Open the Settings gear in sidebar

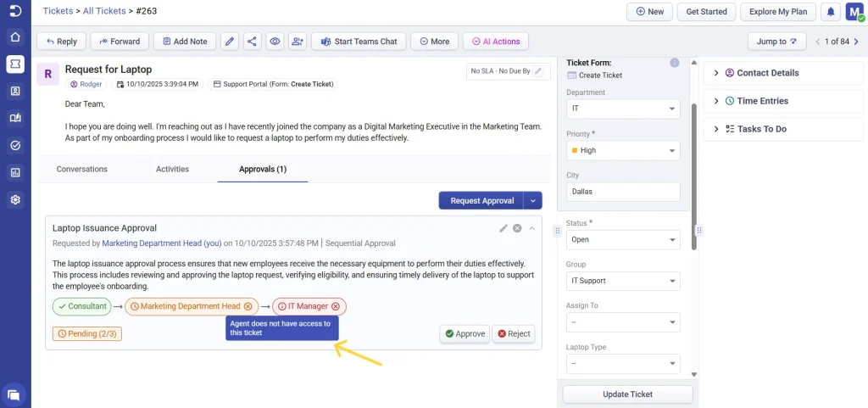15,199
